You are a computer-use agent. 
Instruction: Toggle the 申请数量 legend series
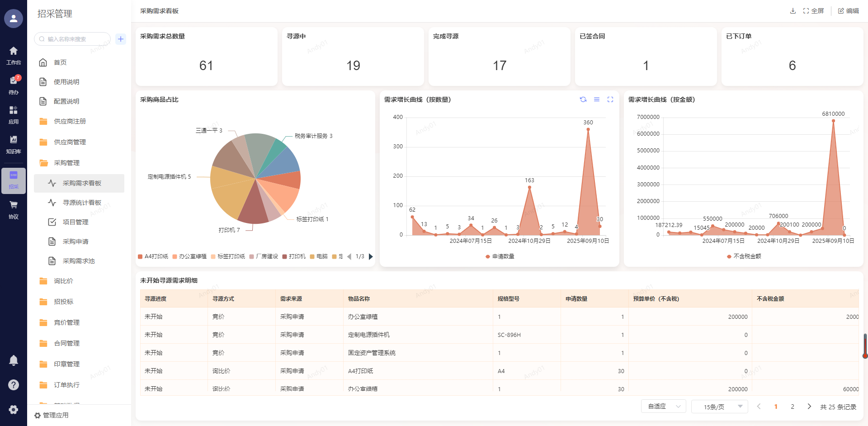(x=500, y=256)
